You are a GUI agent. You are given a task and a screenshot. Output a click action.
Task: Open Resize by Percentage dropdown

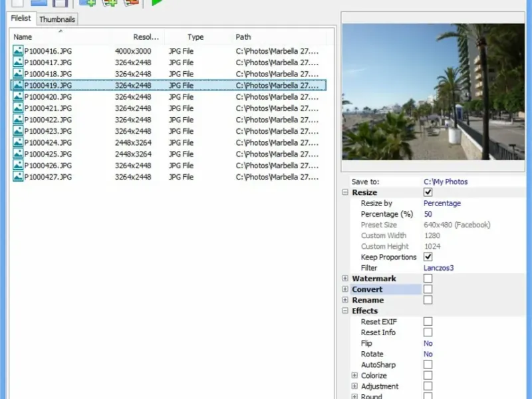(442, 203)
